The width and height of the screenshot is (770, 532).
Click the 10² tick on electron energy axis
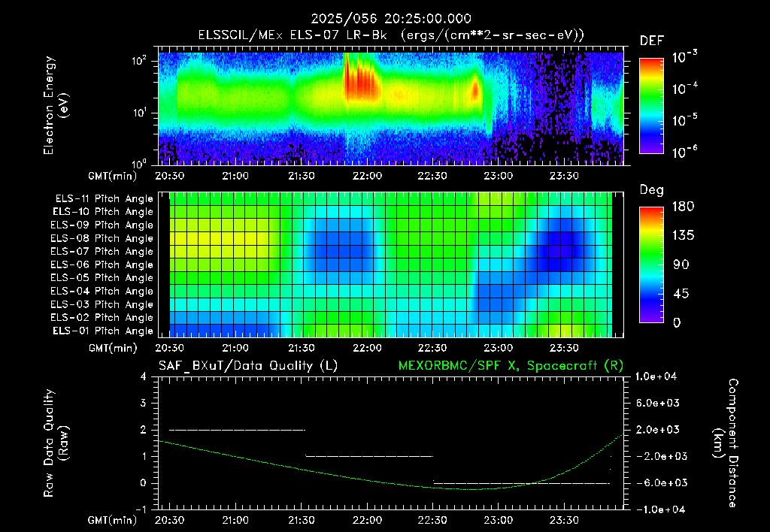139,61
